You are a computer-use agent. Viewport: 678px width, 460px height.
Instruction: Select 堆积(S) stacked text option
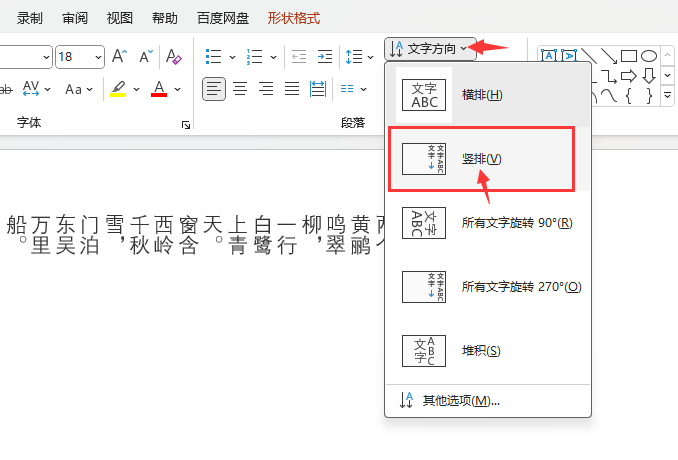click(x=488, y=351)
